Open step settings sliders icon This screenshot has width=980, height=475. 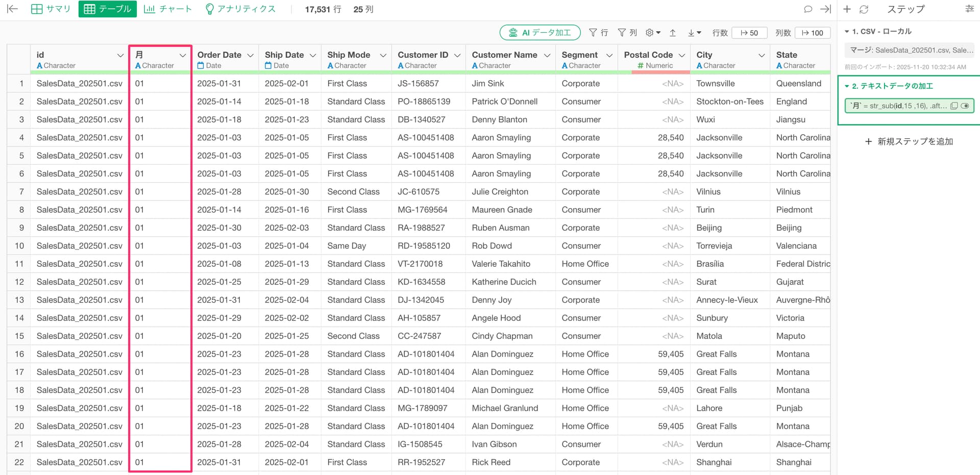pos(969,9)
